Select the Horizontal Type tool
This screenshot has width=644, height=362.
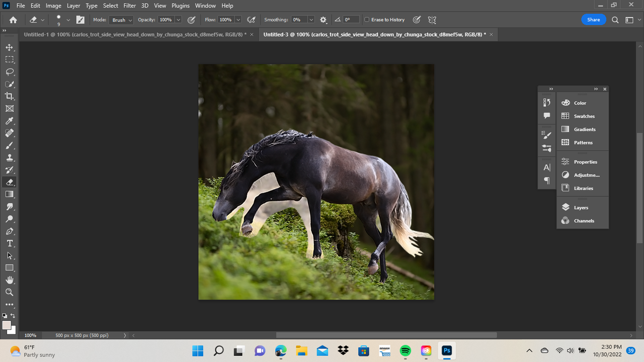point(10,243)
